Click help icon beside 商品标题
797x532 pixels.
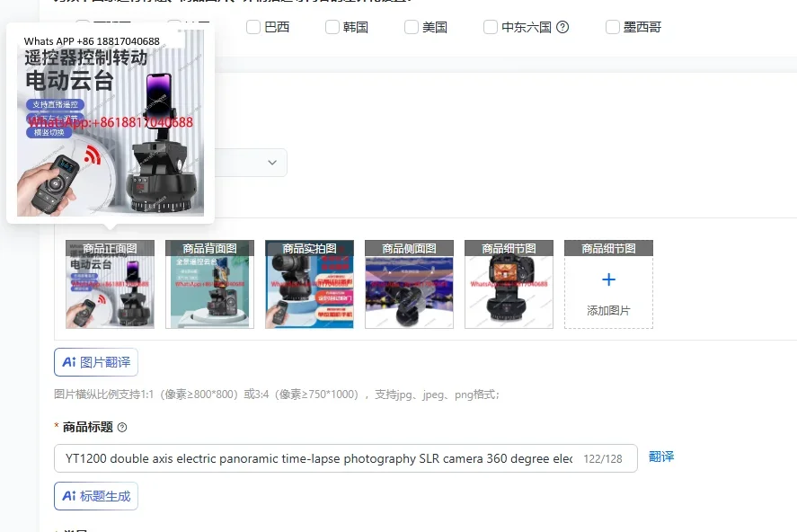coord(122,428)
